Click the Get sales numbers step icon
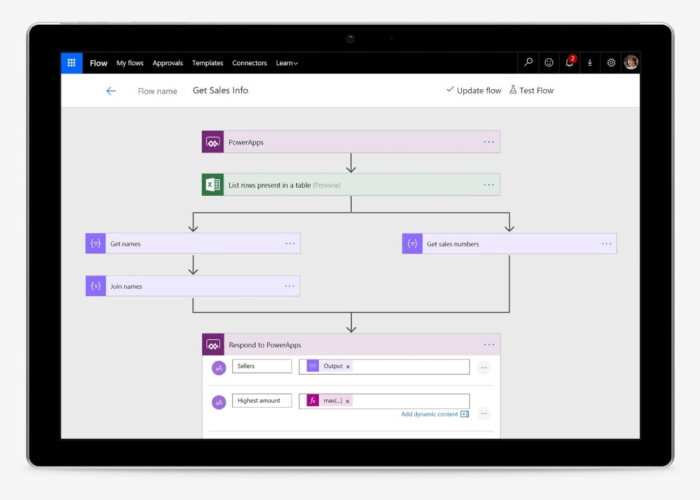The image size is (700, 500). tap(412, 243)
